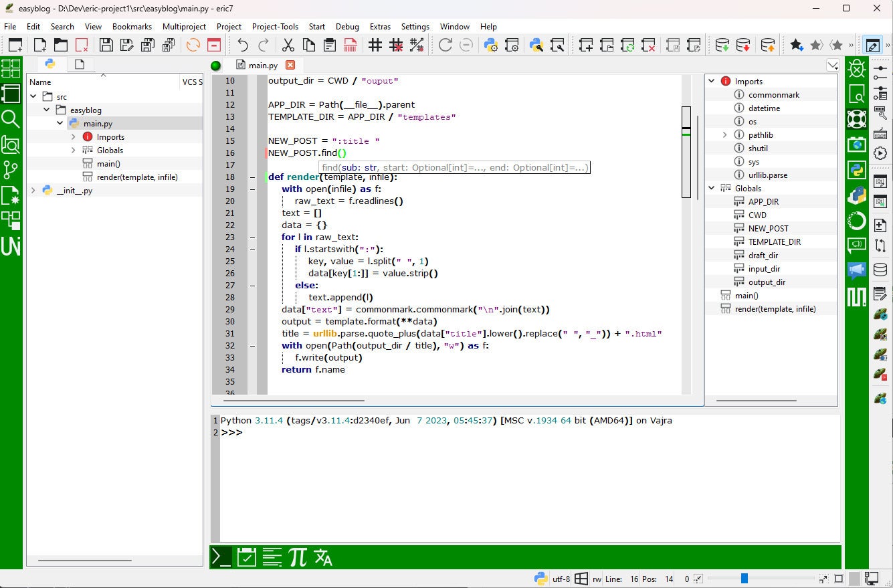The height and width of the screenshot is (588, 893).
Task: Toggle the green status LED beside main.py tab
Action: pyautogui.click(x=215, y=66)
